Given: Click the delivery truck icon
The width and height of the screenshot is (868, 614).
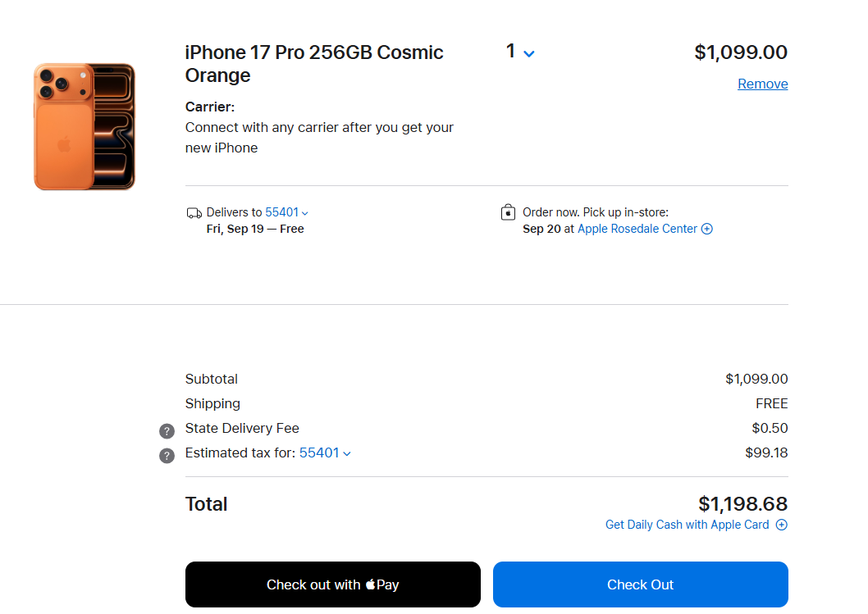Looking at the screenshot, I should [194, 213].
